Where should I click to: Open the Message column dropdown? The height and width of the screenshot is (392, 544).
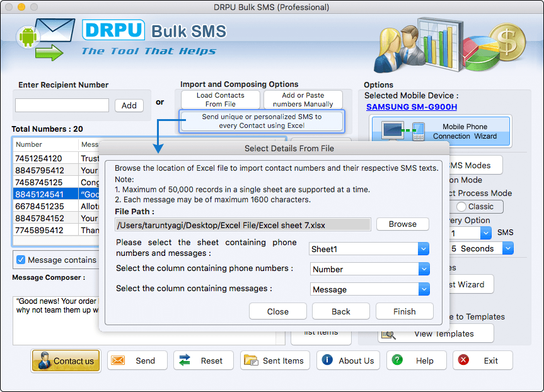coord(424,289)
